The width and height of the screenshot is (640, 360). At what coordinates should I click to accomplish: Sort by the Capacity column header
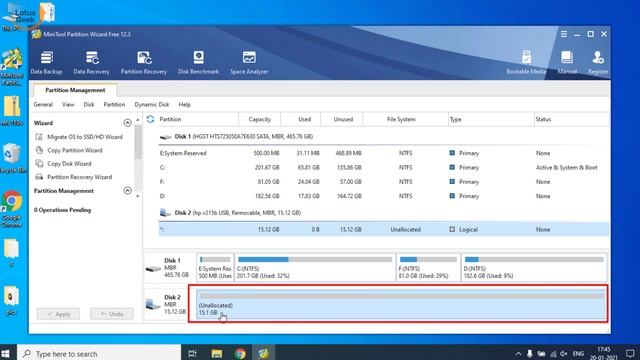(x=260, y=119)
